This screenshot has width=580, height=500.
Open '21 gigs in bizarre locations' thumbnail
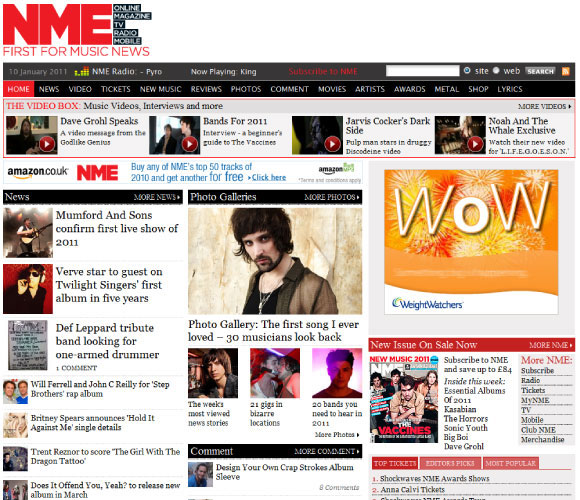[x=275, y=373]
